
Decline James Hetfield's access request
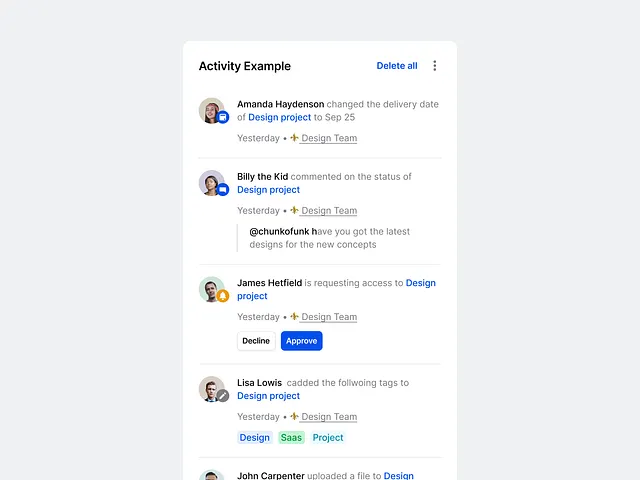[256, 341]
